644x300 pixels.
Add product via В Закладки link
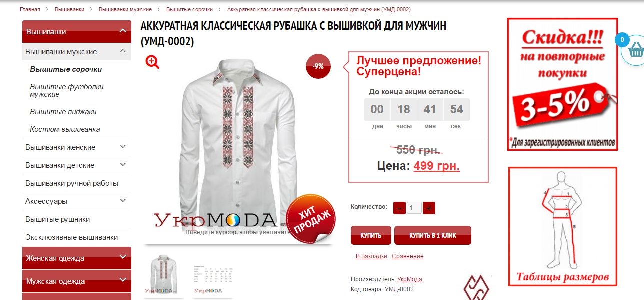[x=371, y=256]
